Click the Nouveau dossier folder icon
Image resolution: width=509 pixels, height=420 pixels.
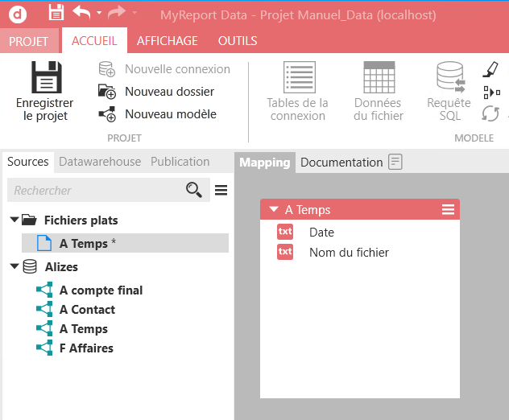pos(107,92)
